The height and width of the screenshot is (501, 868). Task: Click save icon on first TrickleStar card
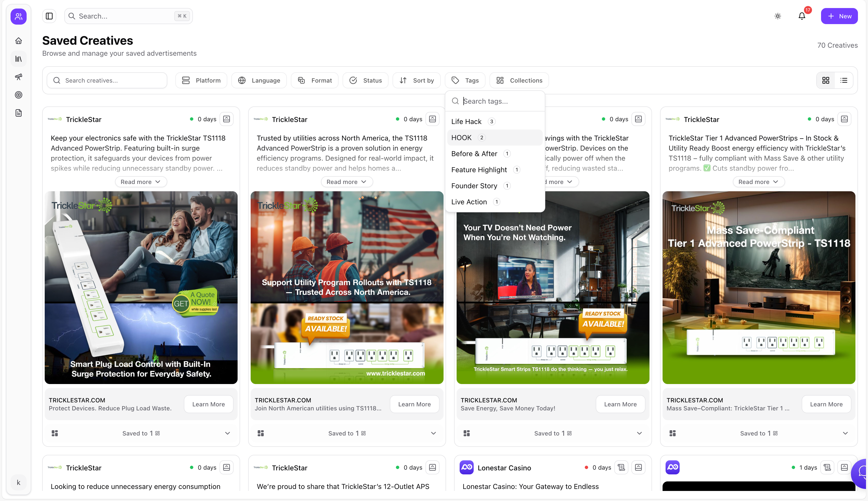[x=227, y=119]
